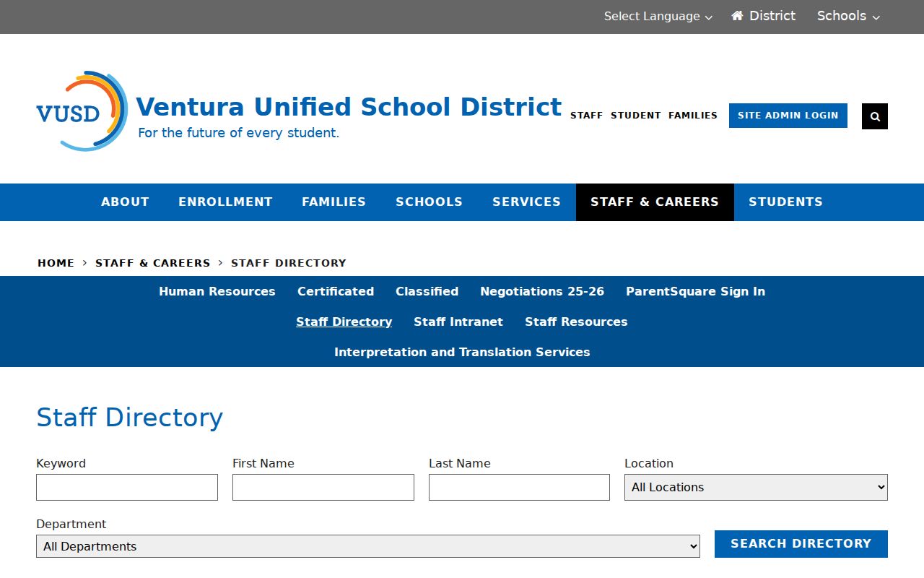Screen dimensions: 924x578
Task: Focus the Last Name input field
Action: [519, 487]
